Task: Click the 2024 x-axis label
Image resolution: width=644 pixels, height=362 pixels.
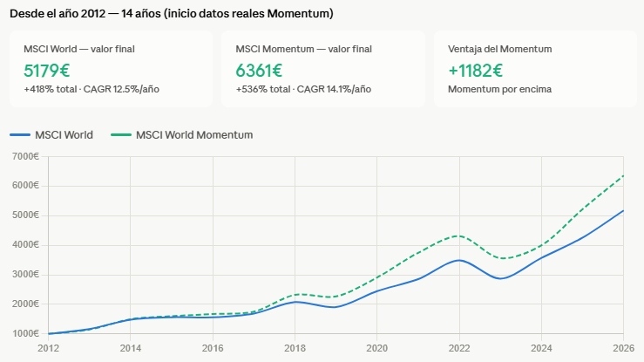Action: coord(541,348)
